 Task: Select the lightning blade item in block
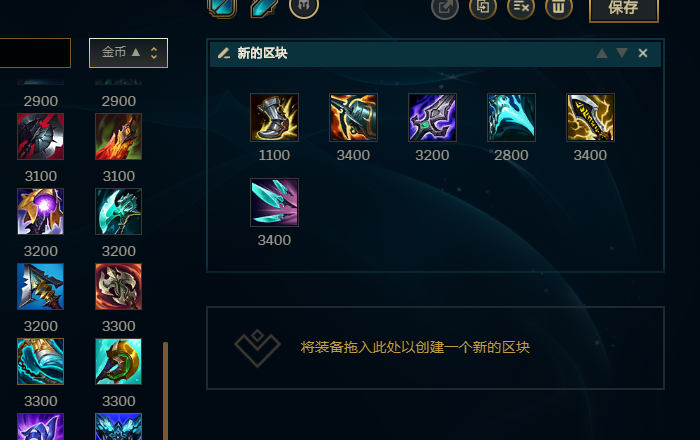(x=590, y=117)
